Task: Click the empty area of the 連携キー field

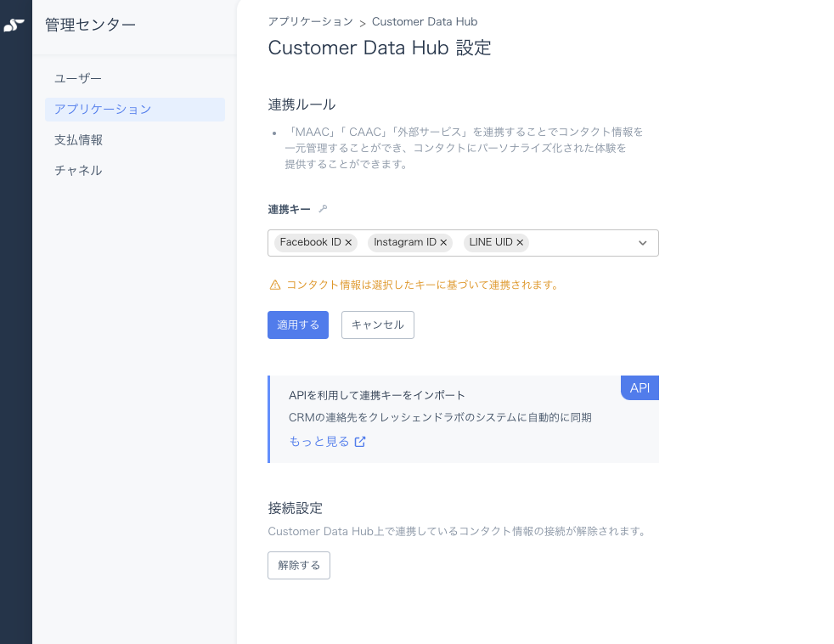Action: [580, 243]
